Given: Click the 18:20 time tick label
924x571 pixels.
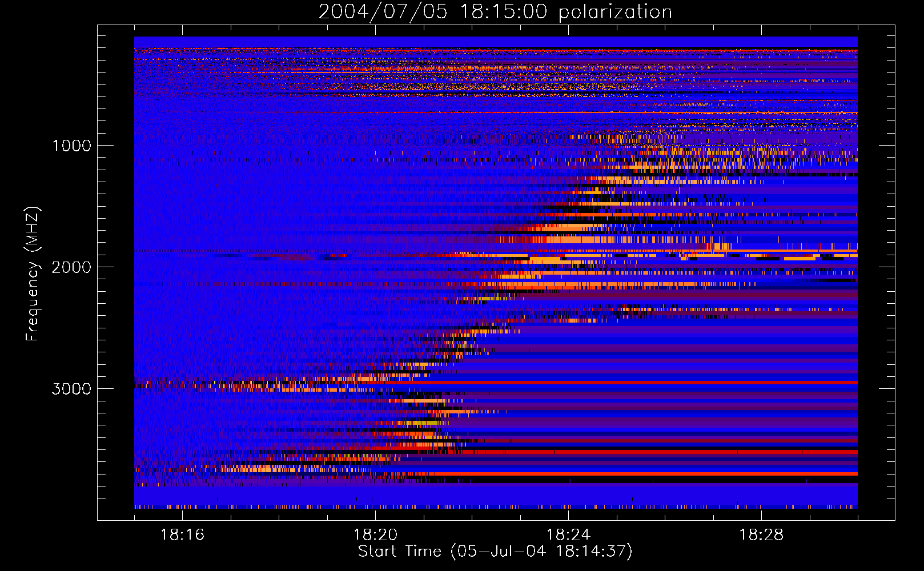Looking at the screenshot, I should (375, 534).
